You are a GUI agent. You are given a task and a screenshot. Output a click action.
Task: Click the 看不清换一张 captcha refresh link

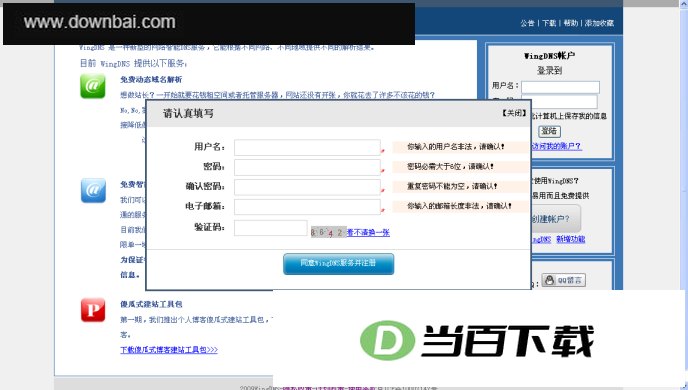click(x=368, y=233)
